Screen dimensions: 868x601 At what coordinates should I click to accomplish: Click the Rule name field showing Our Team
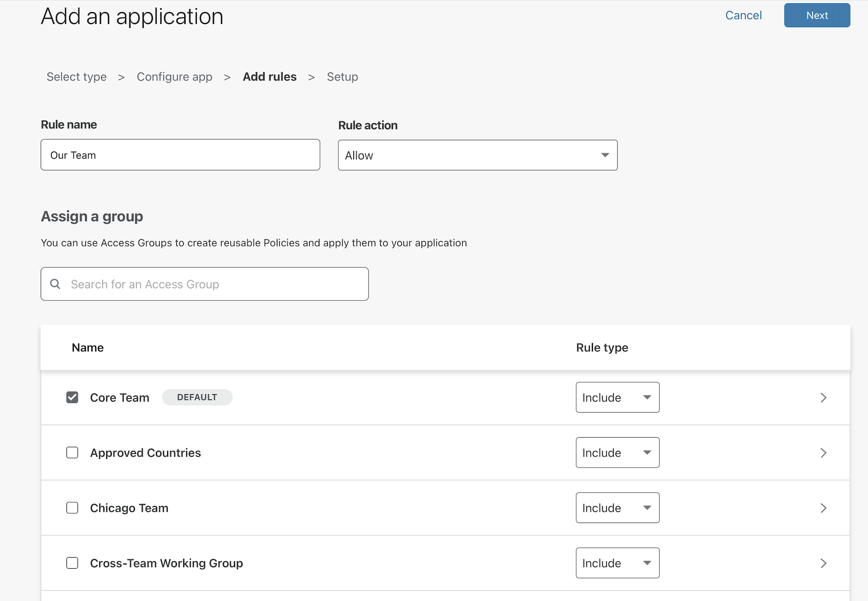[x=180, y=155]
